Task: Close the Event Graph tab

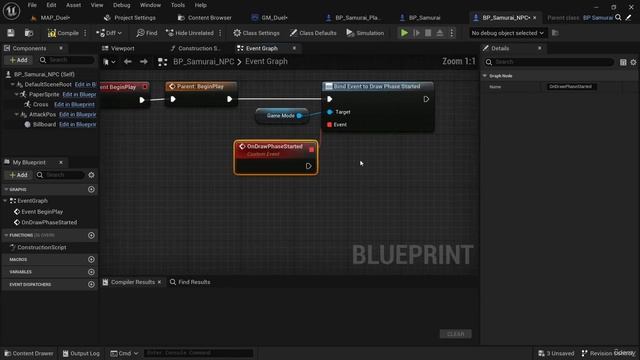Action: coord(294,48)
